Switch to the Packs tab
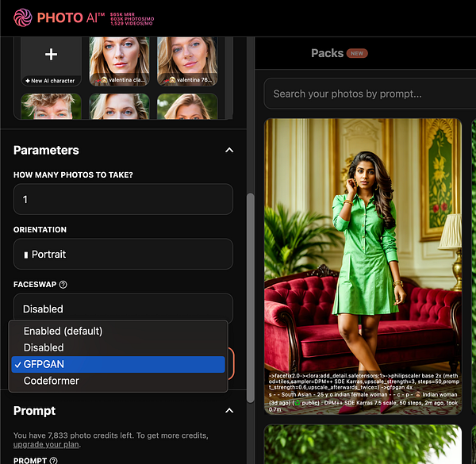This screenshot has width=476, height=464. [327, 53]
